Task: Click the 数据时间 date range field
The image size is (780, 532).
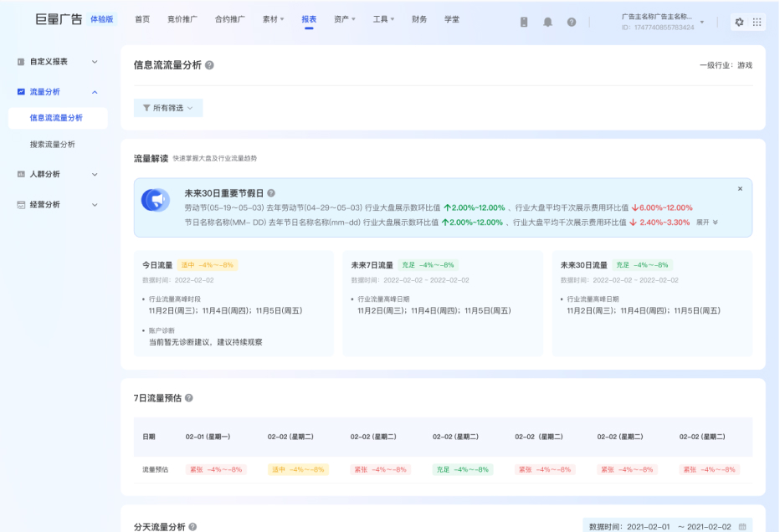Action: pos(667,526)
